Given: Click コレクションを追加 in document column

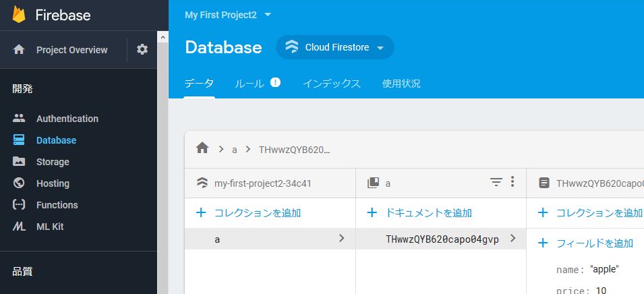Looking at the screenshot, I should 599,212.
